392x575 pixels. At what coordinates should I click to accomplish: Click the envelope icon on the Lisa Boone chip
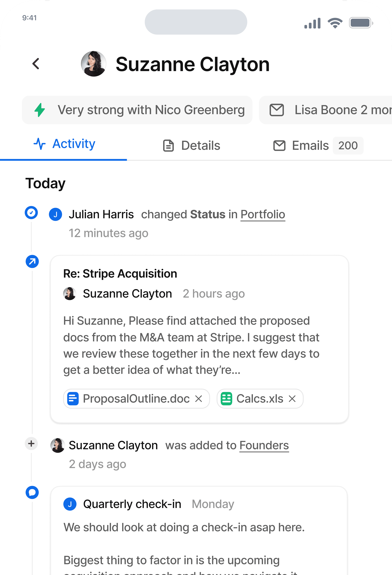click(277, 110)
